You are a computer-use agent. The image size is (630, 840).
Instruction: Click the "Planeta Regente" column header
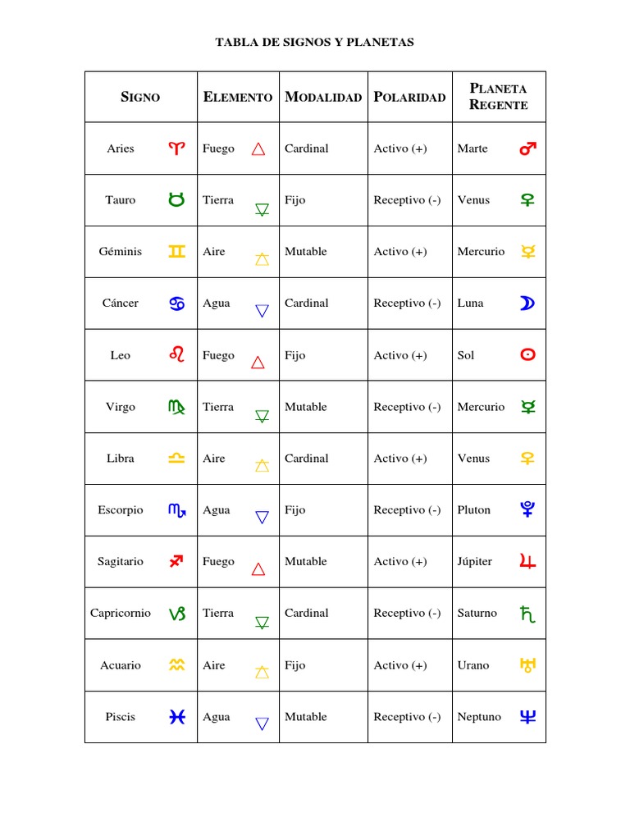(498, 97)
